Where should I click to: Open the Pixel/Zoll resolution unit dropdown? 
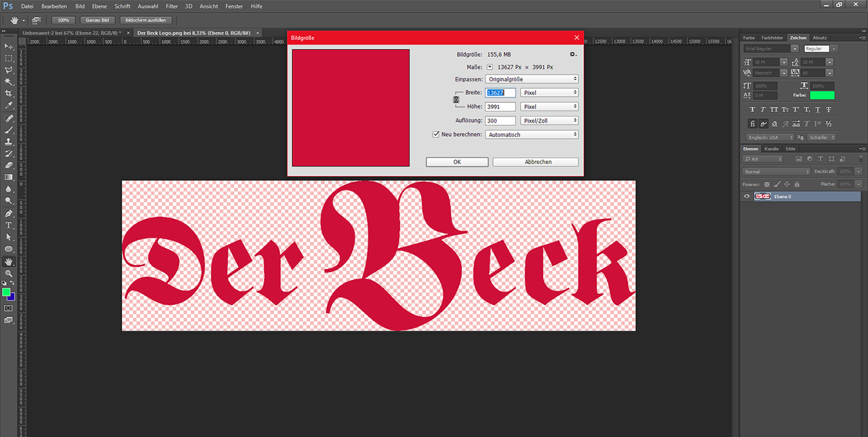(549, 121)
